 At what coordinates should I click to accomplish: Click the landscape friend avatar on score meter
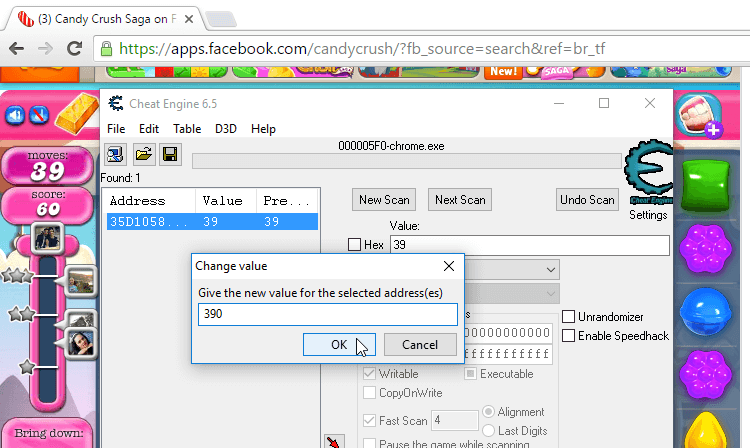(80, 281)
